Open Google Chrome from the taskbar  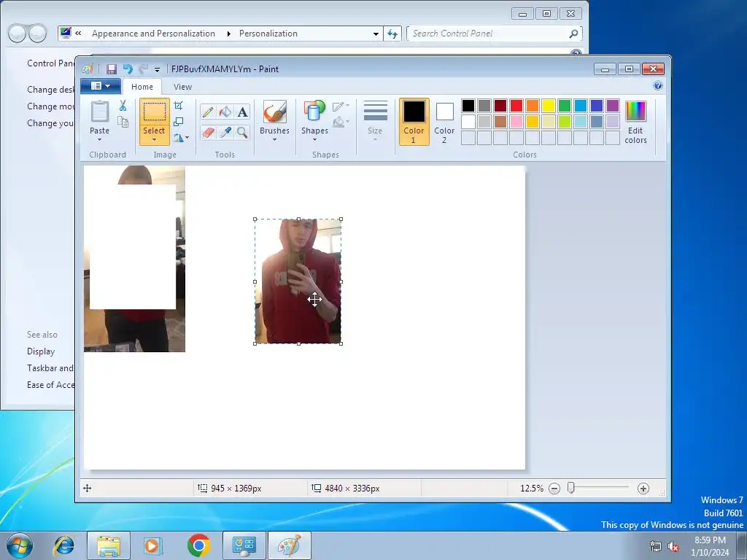click(198, 545)
